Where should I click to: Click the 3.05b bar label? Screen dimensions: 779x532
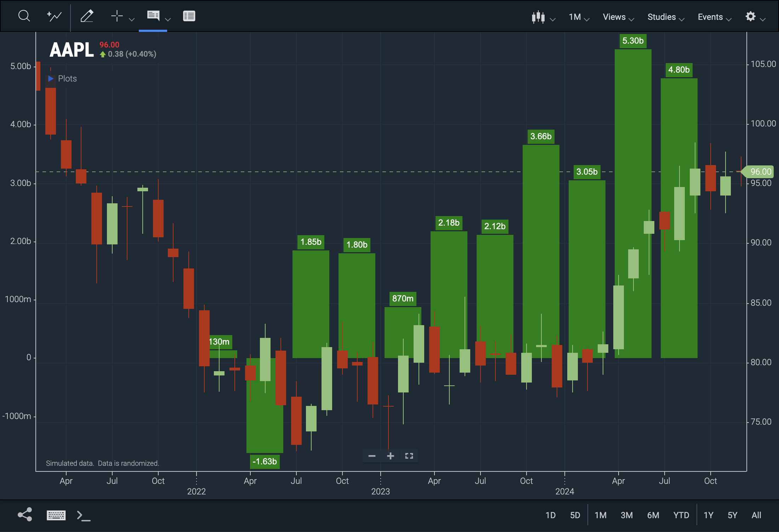(x=587, y=172)
